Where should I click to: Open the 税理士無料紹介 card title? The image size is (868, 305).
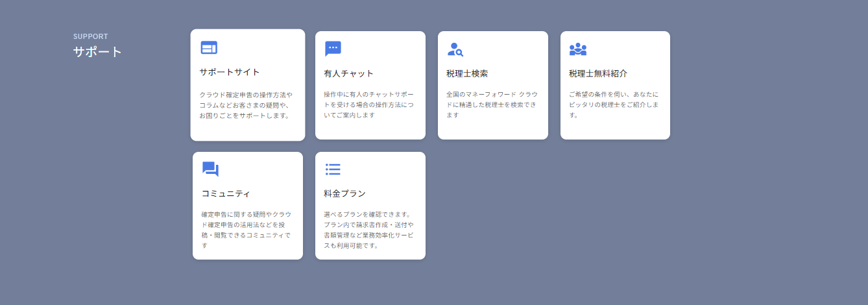coord(598,73)
